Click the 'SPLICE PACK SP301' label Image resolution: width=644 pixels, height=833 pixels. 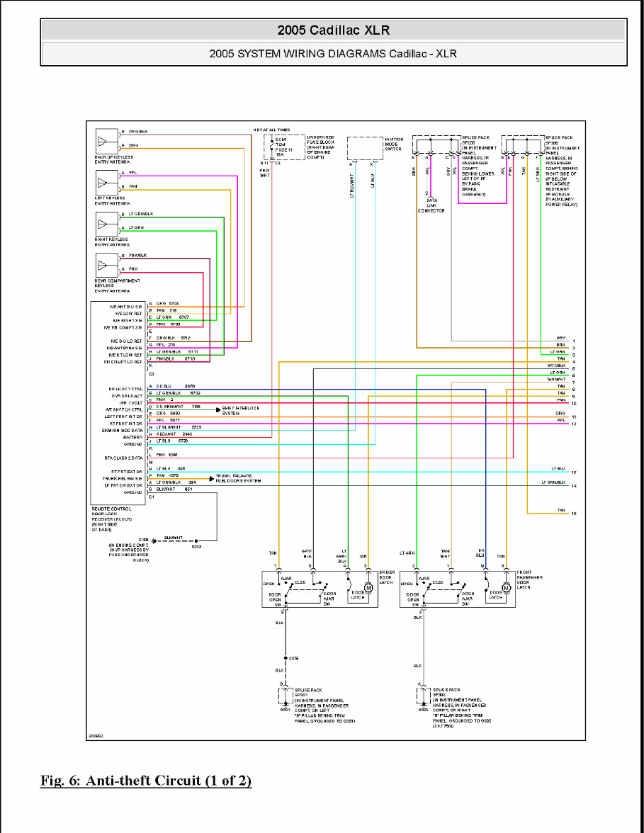click(308, 692)
